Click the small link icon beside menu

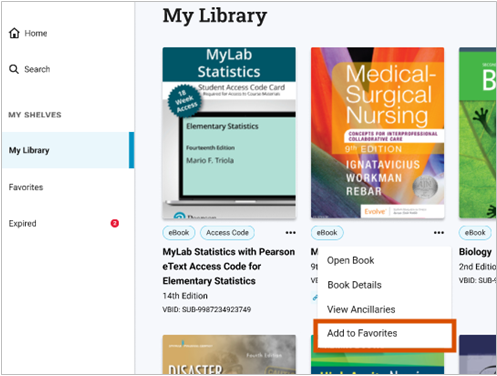pos(315,298)
